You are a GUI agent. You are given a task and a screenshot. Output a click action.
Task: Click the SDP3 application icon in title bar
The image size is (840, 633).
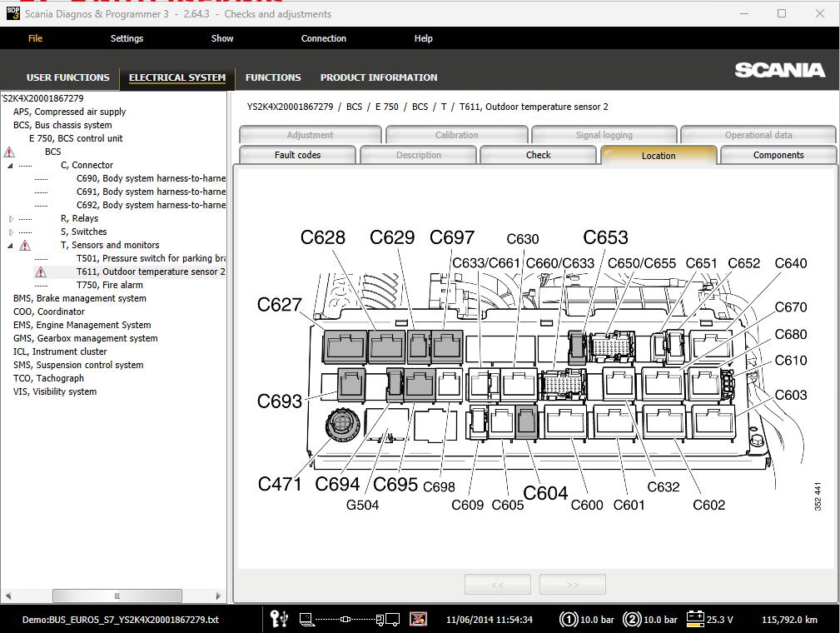click(12, 13)
